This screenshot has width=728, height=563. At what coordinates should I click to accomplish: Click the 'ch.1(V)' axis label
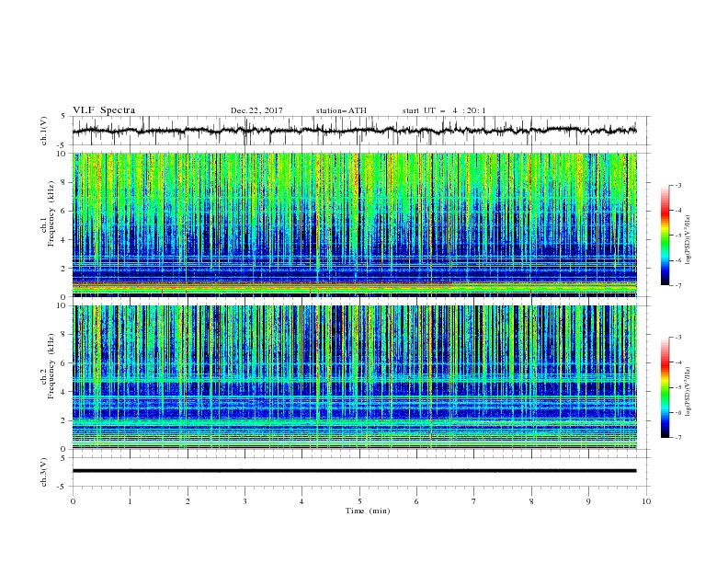tap(44, 131)
